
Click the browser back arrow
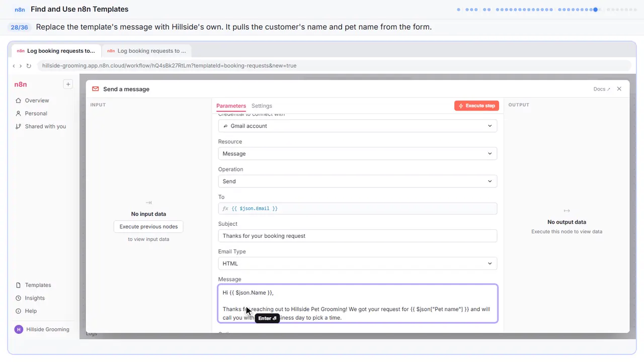click(14, 66)
